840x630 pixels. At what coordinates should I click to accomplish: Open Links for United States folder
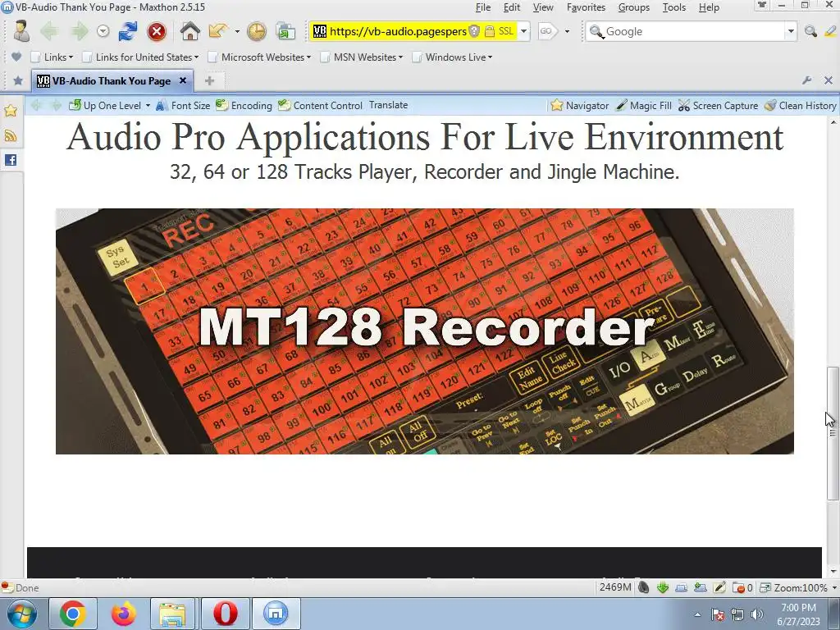(x=140, y=57)
